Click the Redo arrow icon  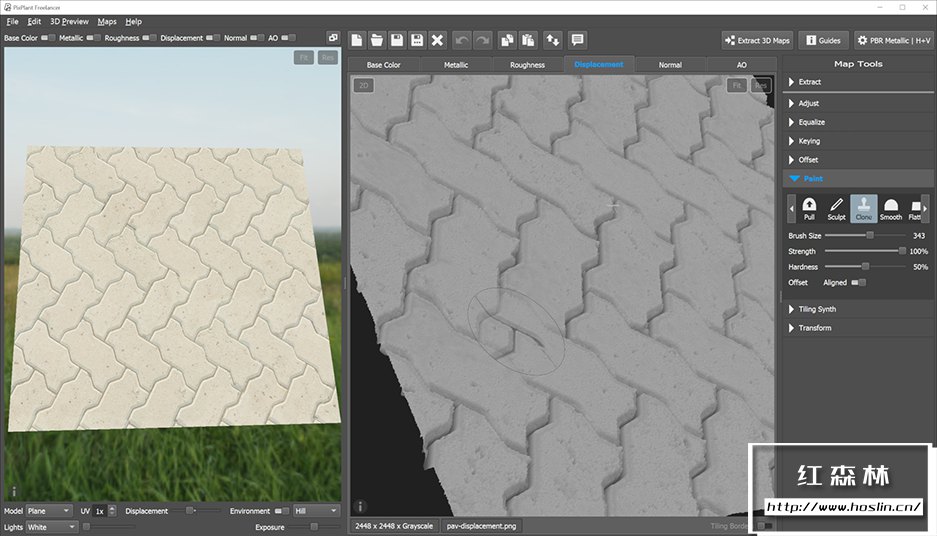(482, 40)
